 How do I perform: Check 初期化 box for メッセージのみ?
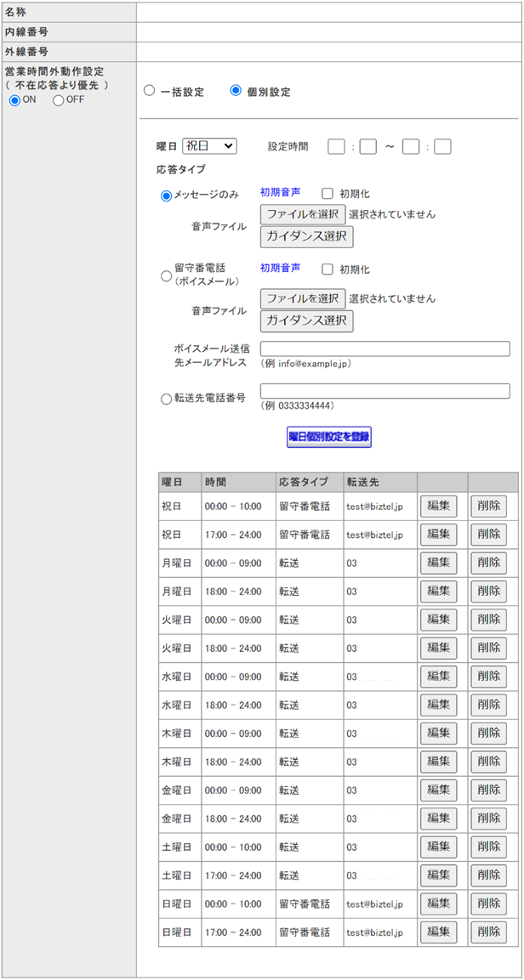click(327, 194)
